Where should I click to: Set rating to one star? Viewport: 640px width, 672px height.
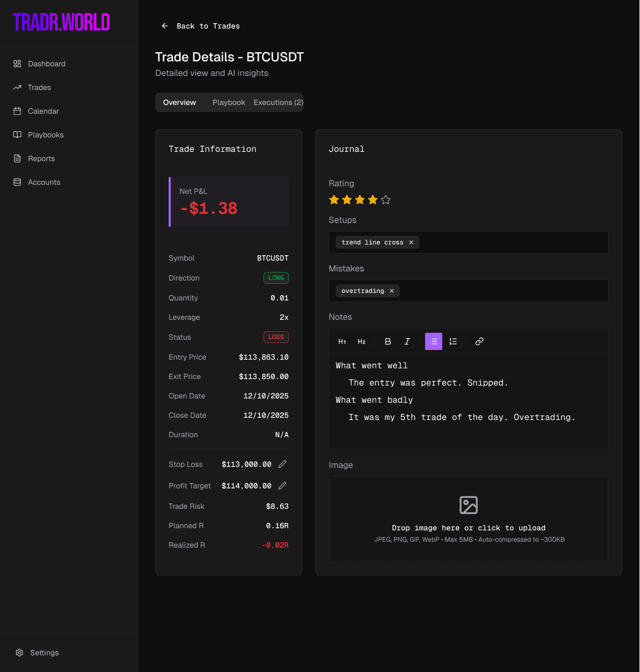tap(334, 200)
